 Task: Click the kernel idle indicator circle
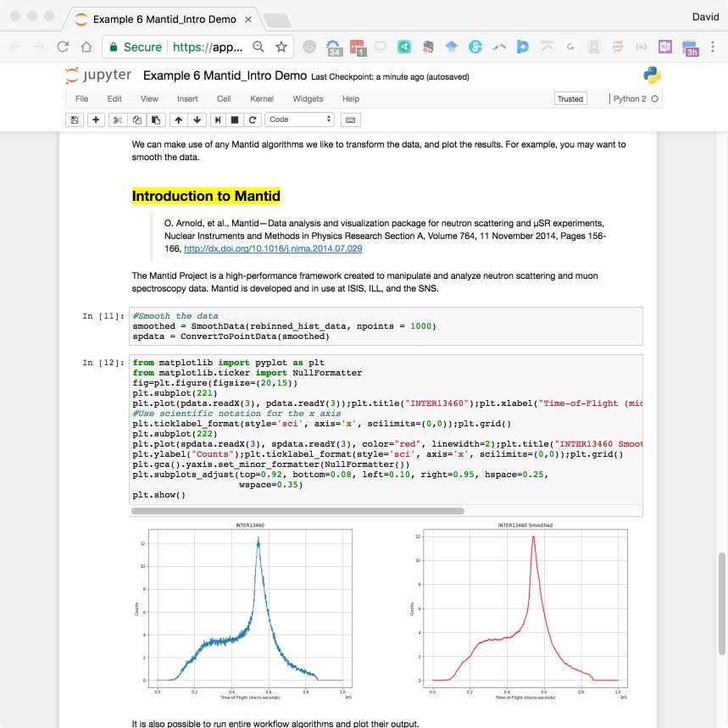point(654,99)
